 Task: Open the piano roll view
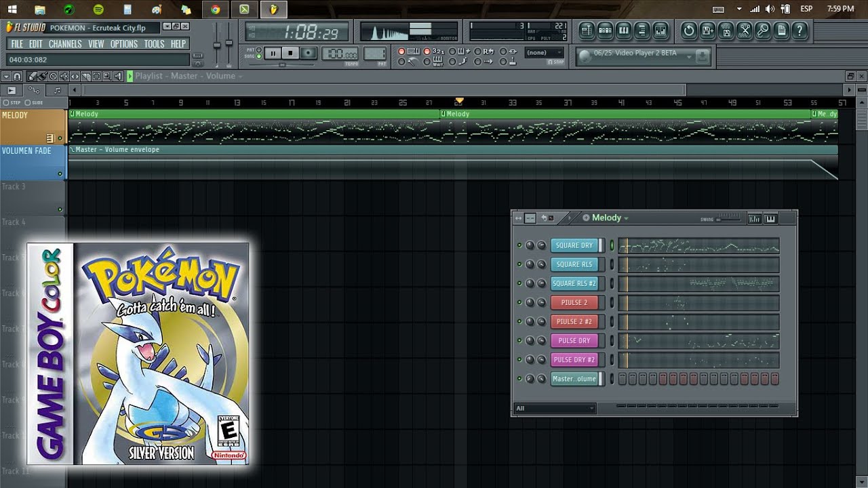coord(623,30)
